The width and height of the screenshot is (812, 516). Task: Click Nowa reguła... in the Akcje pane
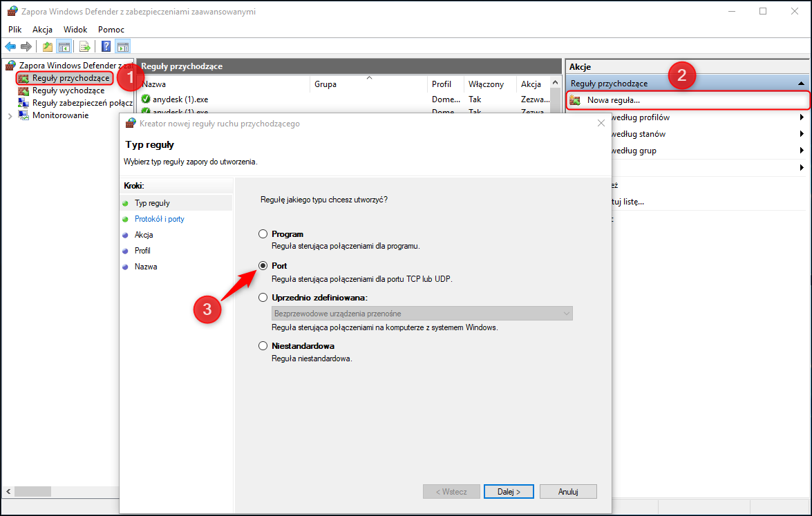(614, 100)
